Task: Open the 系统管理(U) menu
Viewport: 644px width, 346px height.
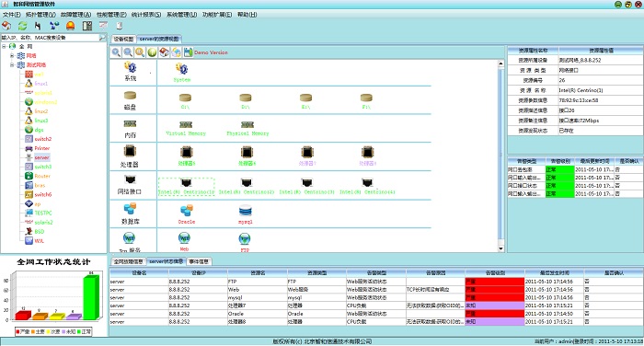Action: click(181, 15)
